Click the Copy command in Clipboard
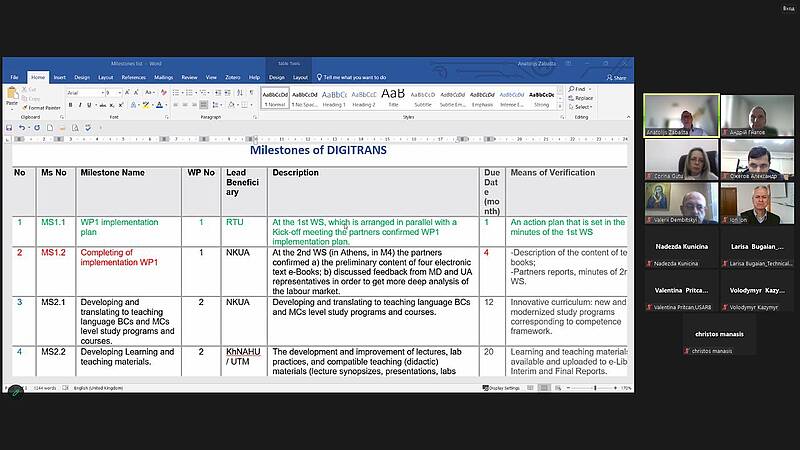 pyautogui.click(x=31, y=98)
